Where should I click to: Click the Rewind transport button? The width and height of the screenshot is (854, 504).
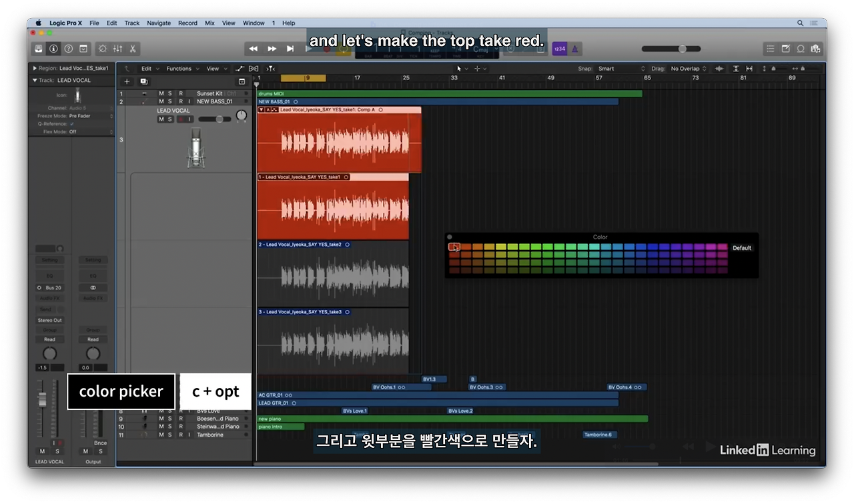tap(254, 49)
